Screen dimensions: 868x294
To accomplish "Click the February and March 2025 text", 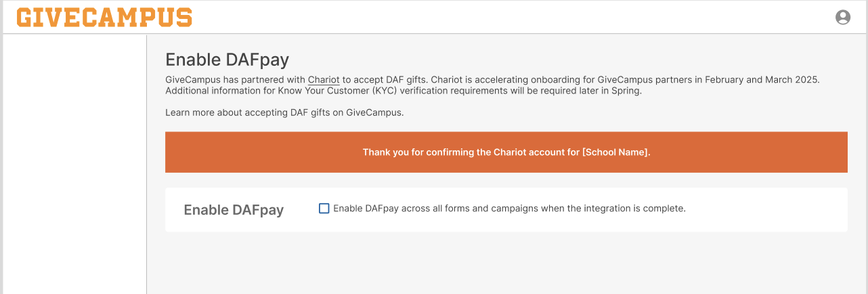I will coord(762,79).
